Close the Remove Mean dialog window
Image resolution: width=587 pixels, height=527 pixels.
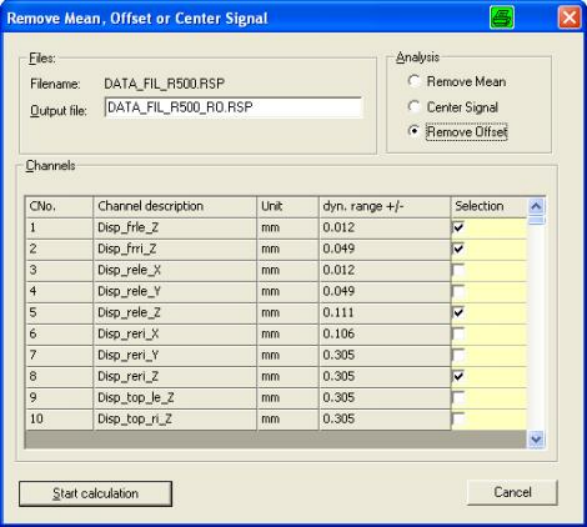tap(569, 18)
